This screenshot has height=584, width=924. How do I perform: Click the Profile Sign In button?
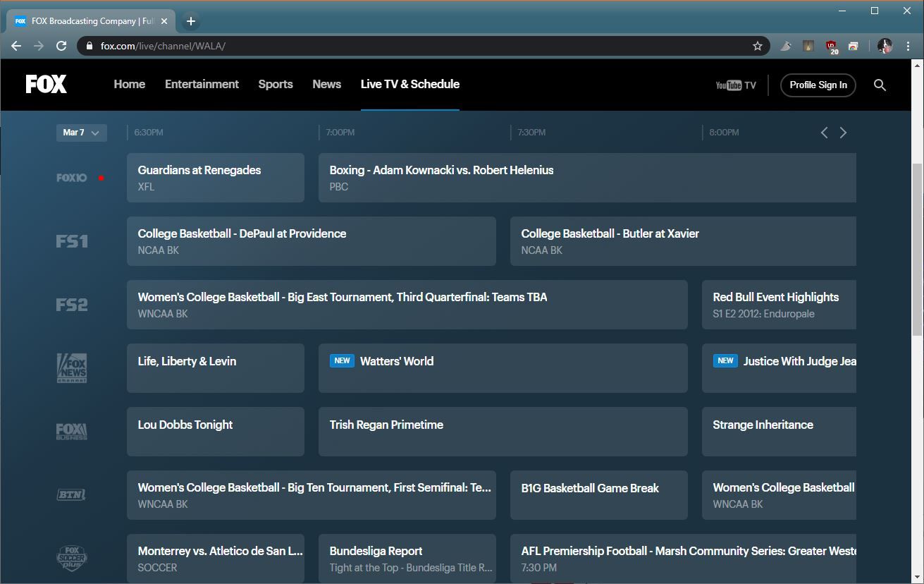tap(818, 85)
